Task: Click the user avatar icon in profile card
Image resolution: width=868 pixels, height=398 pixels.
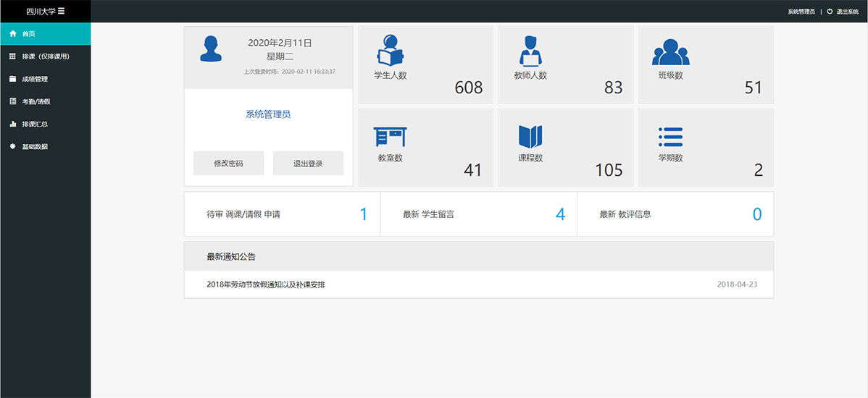Action: pyautogui.click(x=211, y=48)
